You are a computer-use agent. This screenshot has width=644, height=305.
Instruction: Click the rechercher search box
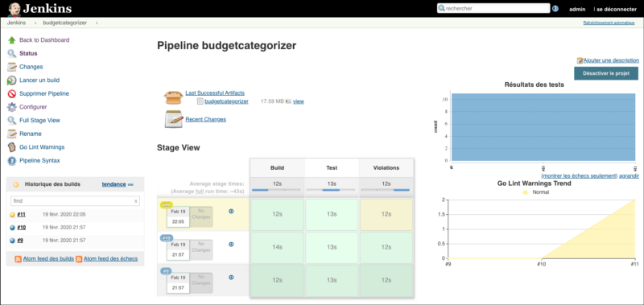[493, 8]
